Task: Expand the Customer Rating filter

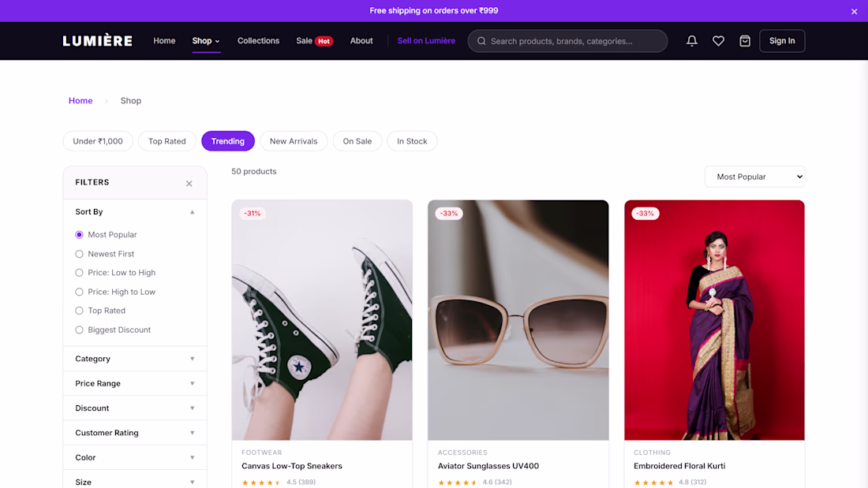Action: 135,433
